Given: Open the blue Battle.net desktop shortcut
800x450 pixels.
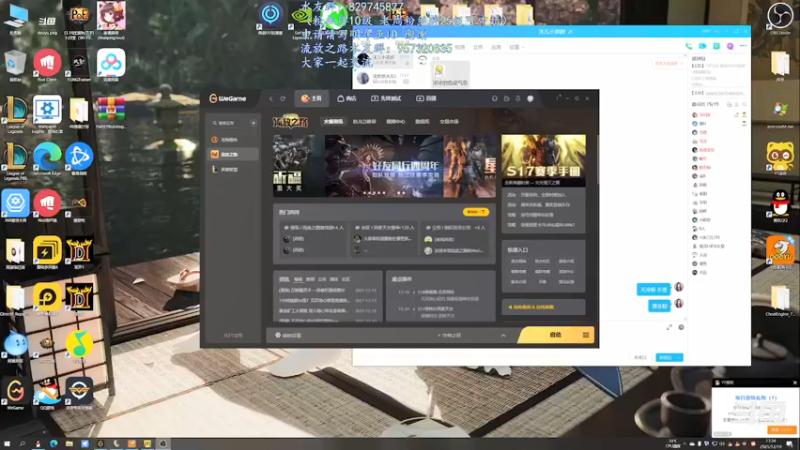Looking at the screenshot, I should 79,159.
